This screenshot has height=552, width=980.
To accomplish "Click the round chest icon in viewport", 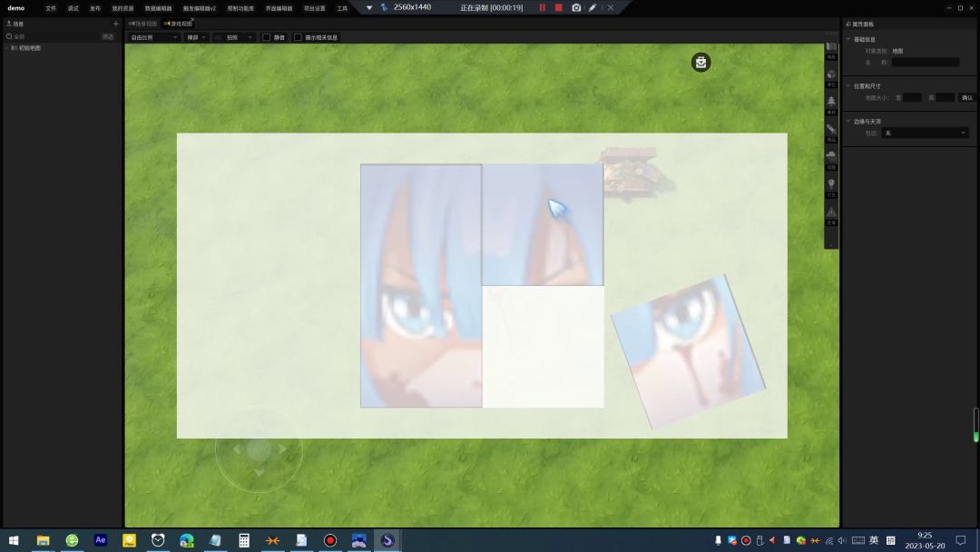I will (701, 62).
